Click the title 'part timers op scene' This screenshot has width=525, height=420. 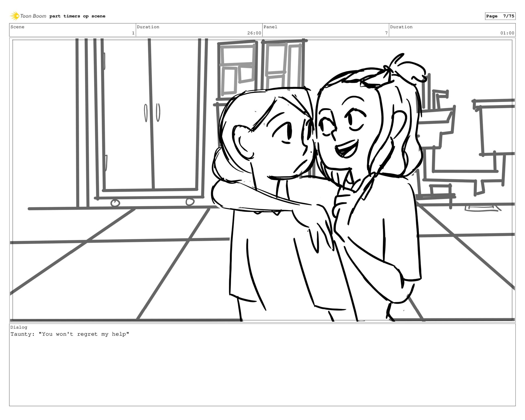point(77,16)
